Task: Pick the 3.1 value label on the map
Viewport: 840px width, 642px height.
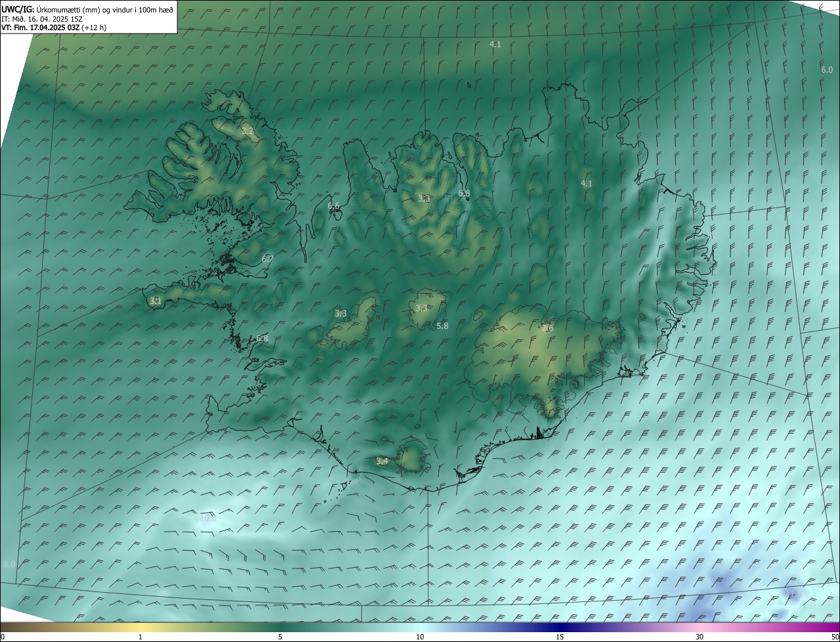Action: (156, 301)
